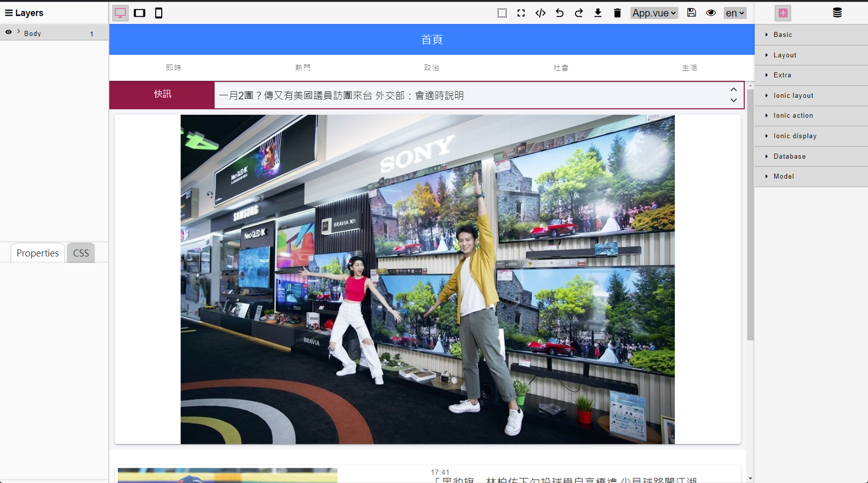
Task: Expand the Extra blocks category
Action: 811,75
